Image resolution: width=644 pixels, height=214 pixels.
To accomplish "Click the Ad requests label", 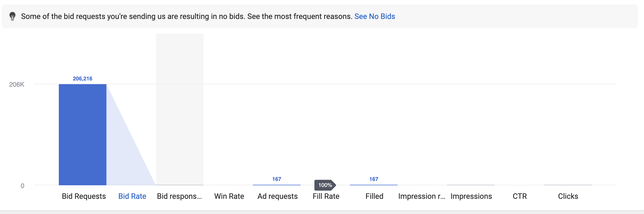I will pos(277,196).
